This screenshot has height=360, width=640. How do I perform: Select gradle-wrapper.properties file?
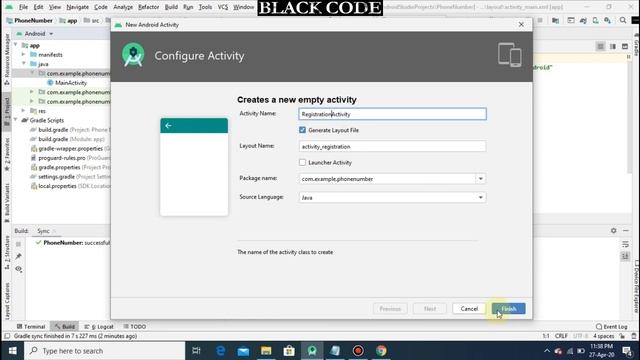pos(71,149)
